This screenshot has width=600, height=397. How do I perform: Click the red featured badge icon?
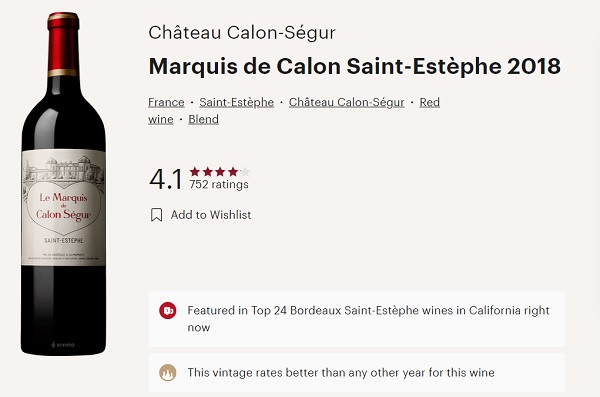click(x=168, y=310)
